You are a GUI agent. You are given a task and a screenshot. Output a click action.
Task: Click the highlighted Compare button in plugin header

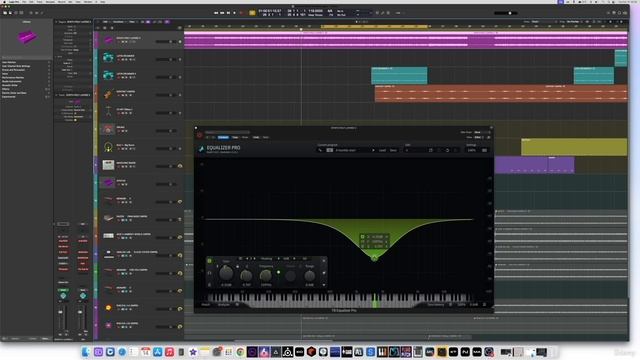[223, 138]
